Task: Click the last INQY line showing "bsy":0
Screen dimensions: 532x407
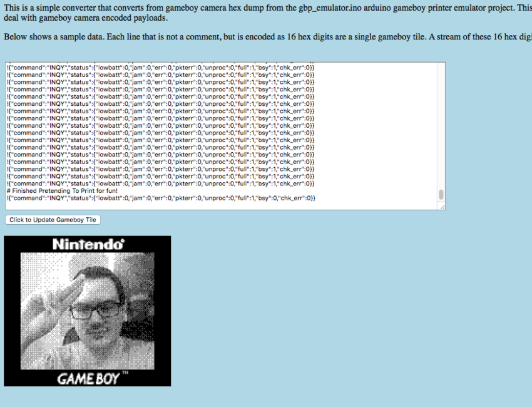Action: (x=161, y=198)
